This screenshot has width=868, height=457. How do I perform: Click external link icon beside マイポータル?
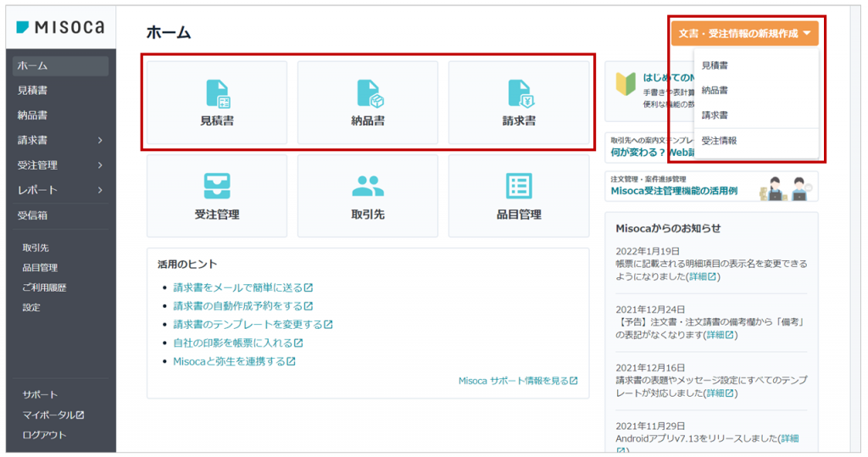click(81, 415)
